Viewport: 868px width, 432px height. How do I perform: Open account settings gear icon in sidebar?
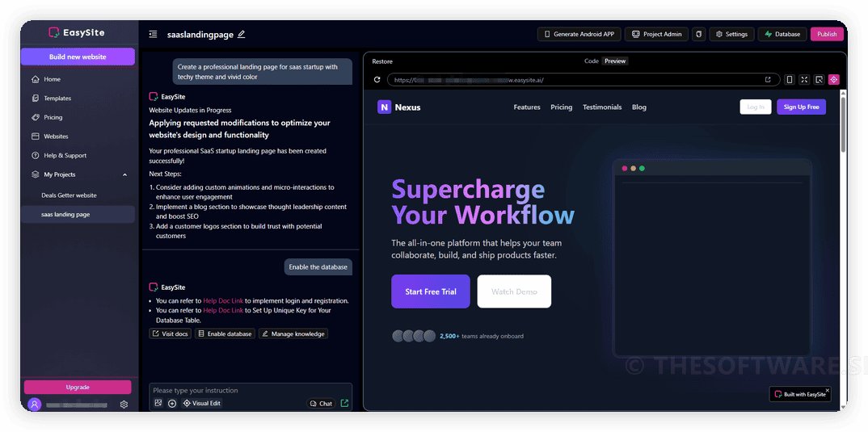click(x=124, y=405)
